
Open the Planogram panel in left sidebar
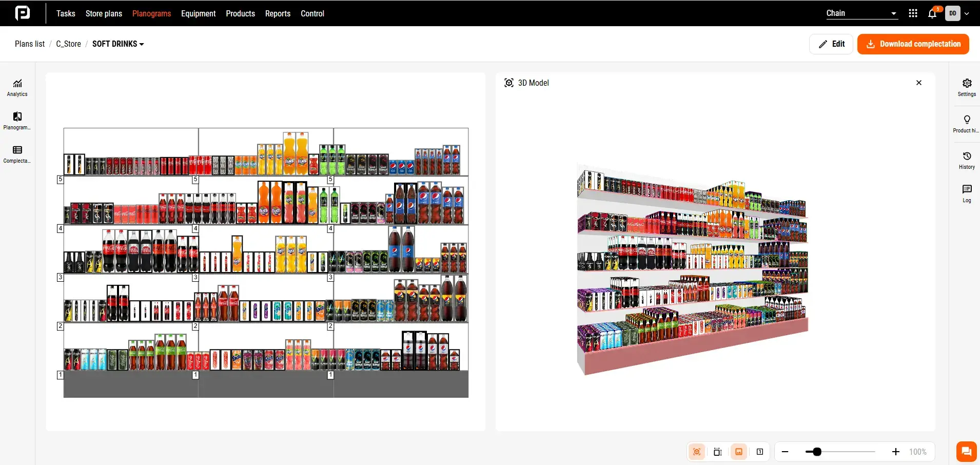point(17,121)
